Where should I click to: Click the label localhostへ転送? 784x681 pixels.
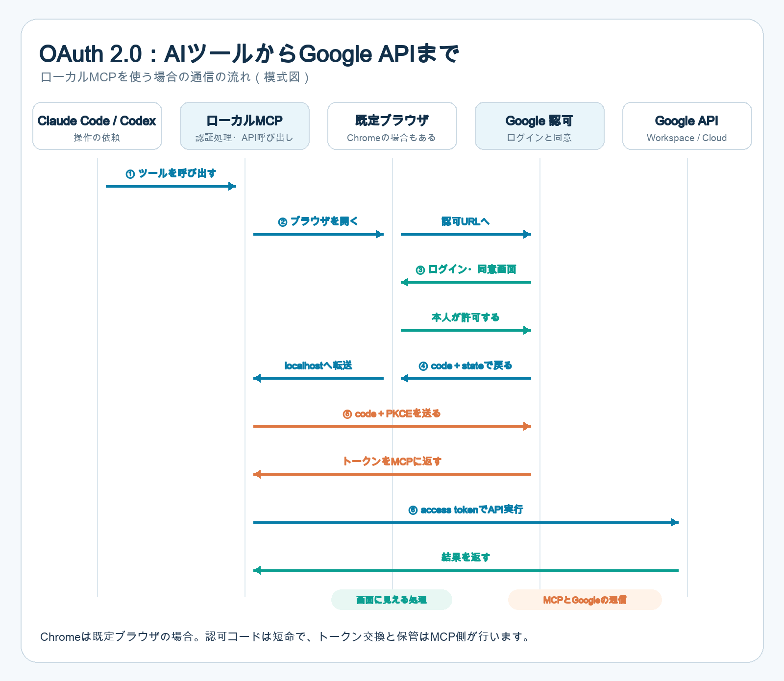(x=318, y=365)
